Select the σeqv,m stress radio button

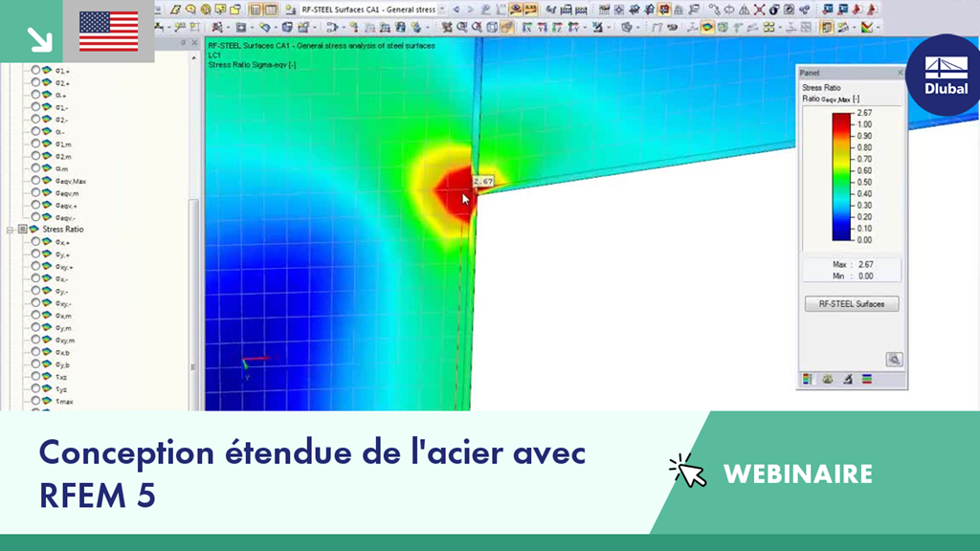35,193
